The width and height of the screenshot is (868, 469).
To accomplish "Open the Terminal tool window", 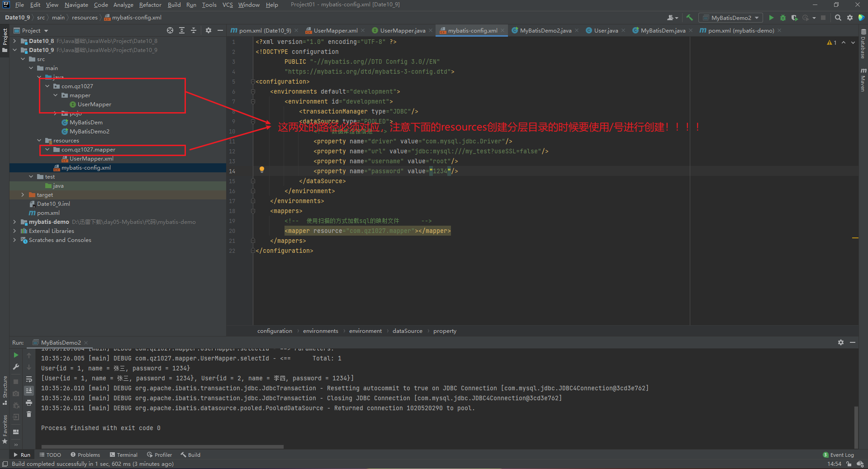I will pos(123,455).
